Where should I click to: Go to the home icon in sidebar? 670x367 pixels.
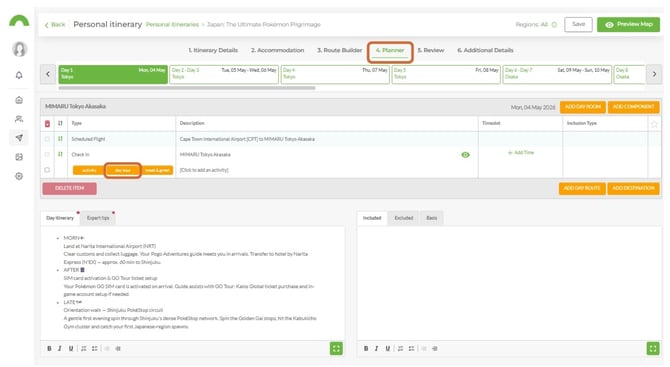click(x=19, y=100)
